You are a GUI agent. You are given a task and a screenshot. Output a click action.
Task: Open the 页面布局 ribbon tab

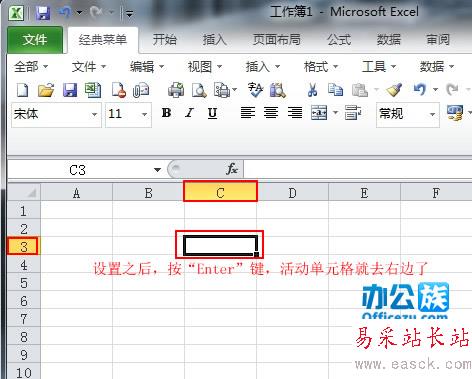point(277,40)
